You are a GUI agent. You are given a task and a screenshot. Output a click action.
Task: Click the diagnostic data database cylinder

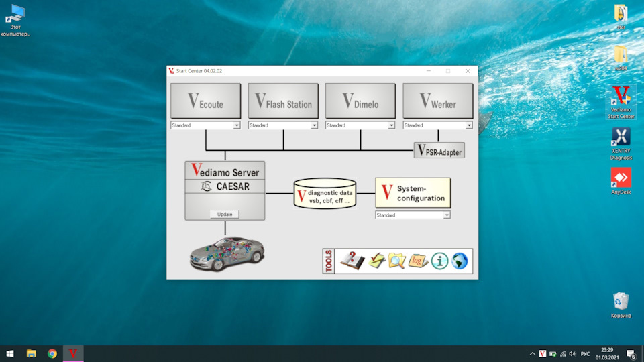click(325, 193)
